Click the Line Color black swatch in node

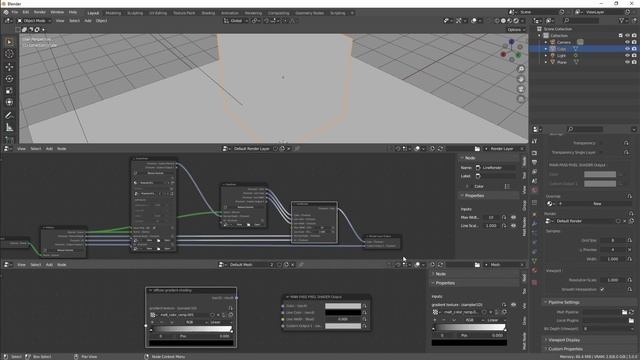[x=343, y=313]
